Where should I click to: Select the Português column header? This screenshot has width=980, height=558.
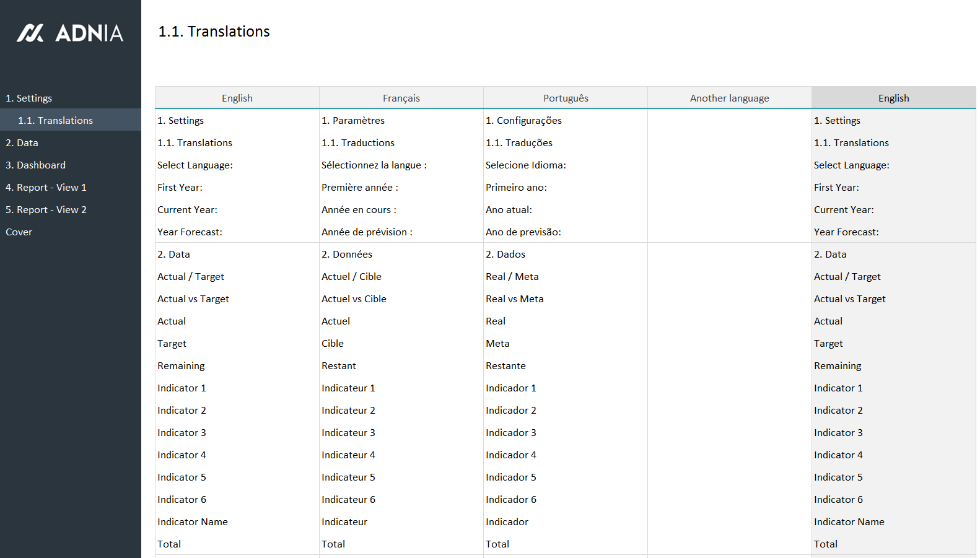pos(565,98)
